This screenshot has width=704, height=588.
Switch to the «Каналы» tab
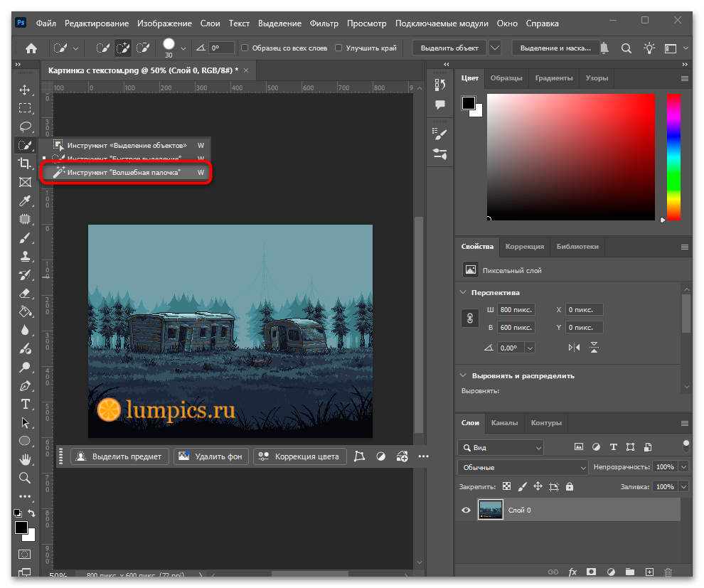(x=504, y=423)
